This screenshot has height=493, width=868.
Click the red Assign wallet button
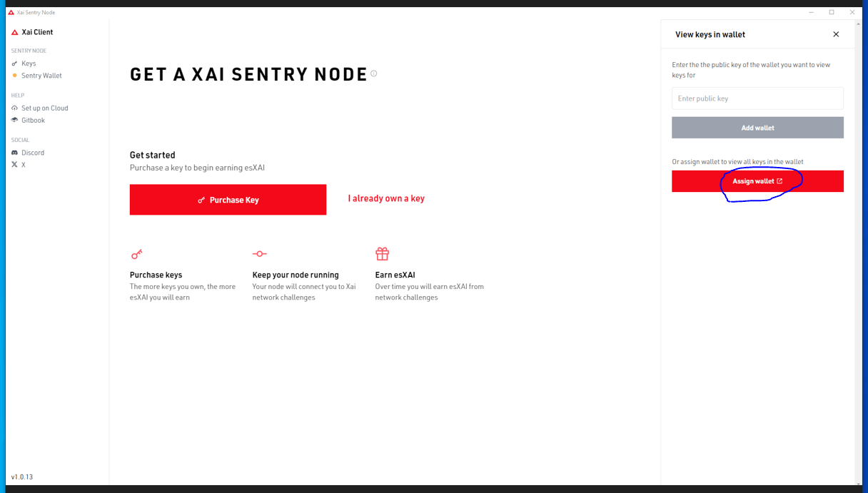pyautogui.click(x=757, y=181)
